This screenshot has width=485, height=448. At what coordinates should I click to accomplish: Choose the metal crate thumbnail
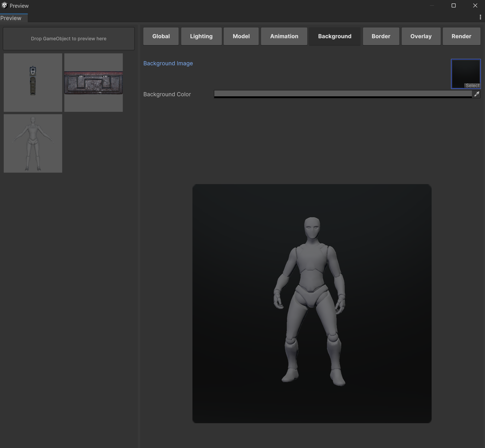93,82
